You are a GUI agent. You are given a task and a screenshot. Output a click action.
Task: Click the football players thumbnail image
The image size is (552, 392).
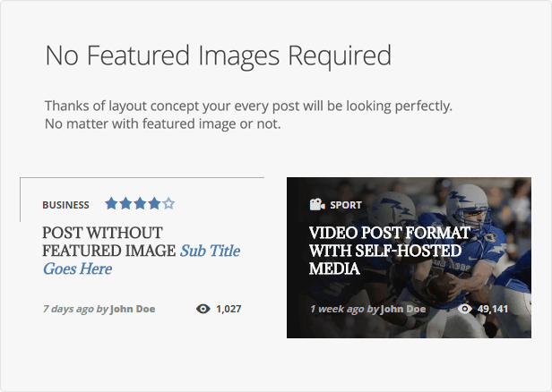pos(409,258)
